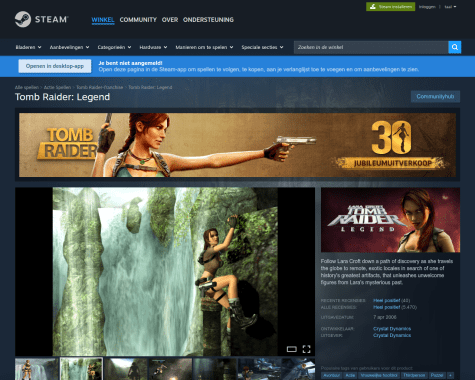
Task: Open the COMMUNITY tab
Action: pyautogui.click(x=138, y=20)
